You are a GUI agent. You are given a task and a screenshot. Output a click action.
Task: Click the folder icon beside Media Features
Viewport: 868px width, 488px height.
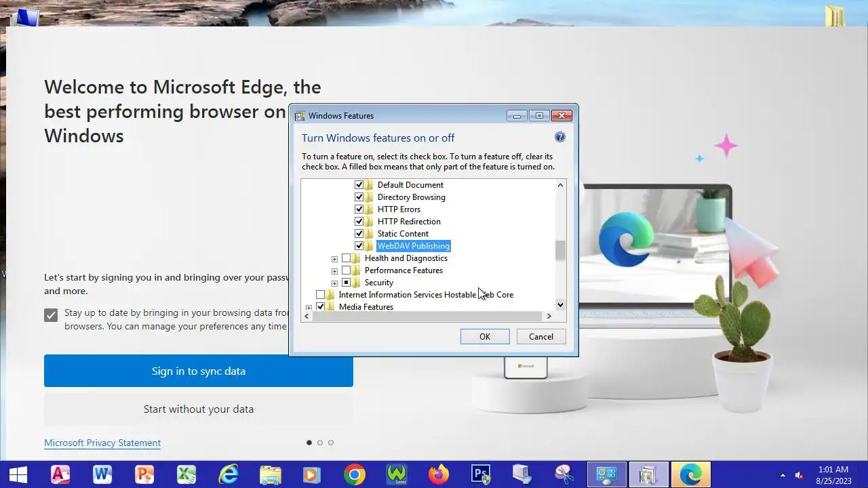(x=331, y=307)
